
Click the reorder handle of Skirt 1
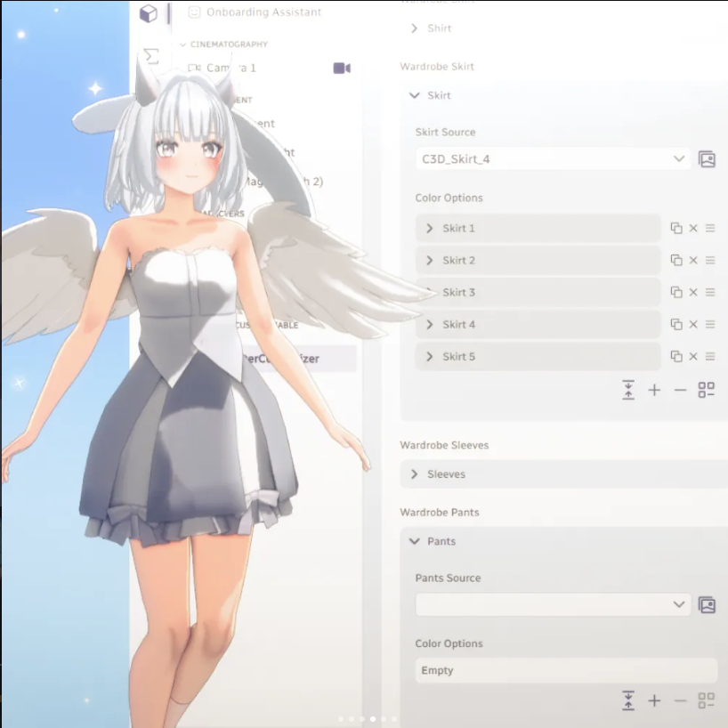click(x=710, y=228)
